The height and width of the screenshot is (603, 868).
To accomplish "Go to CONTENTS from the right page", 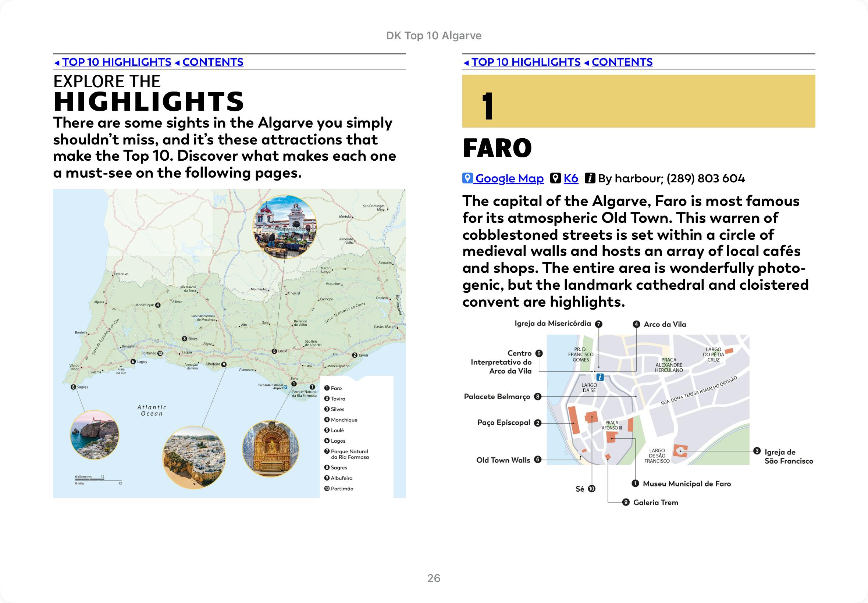I will 622,62.
